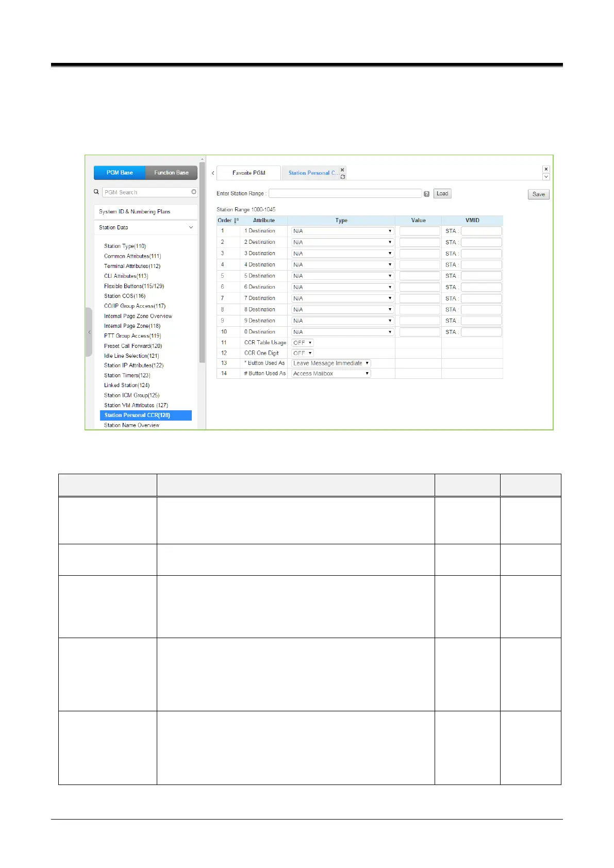Open CO/IP Group Access(117)
This screenshot has height=868, width=614.
pyautogui.click(x=135, y=306)
